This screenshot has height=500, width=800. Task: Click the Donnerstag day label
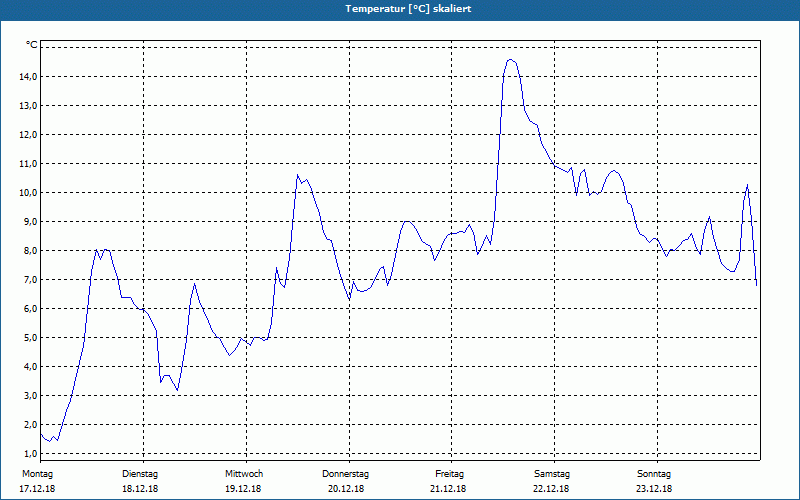coord(345,474)
